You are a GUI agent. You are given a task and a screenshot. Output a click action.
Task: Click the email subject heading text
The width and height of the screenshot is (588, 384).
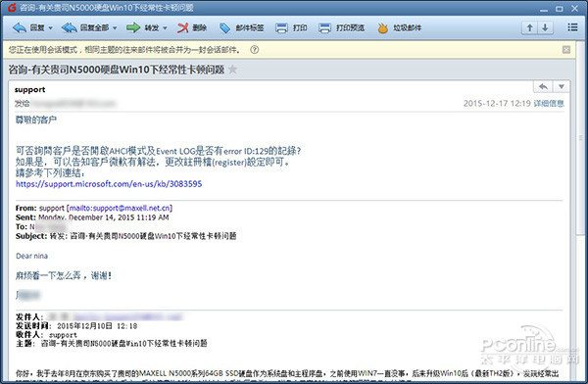point(117,70)
